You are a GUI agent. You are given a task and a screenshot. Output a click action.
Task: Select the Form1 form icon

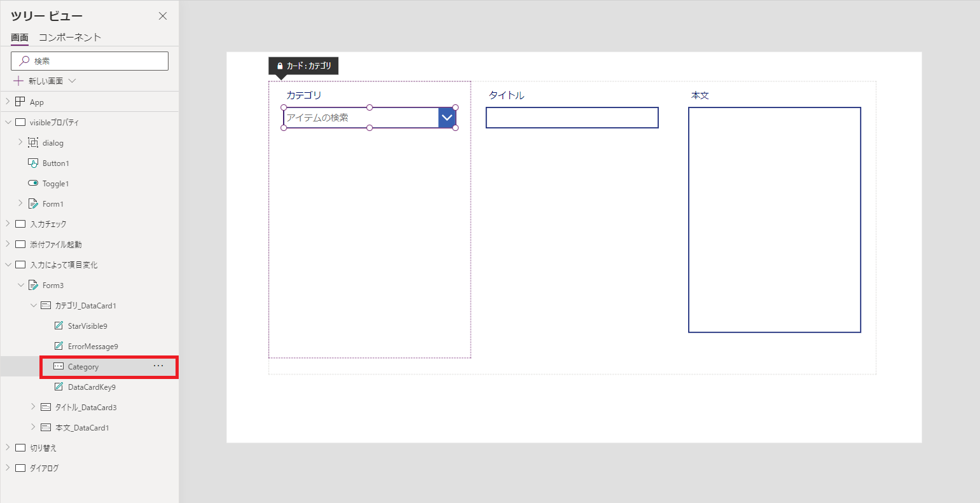coord(33,203)
